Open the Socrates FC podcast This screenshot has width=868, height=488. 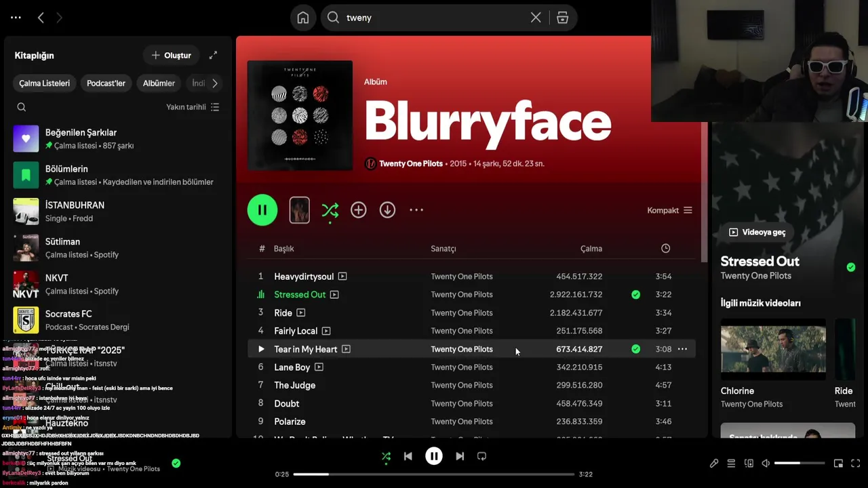point(117,320)
